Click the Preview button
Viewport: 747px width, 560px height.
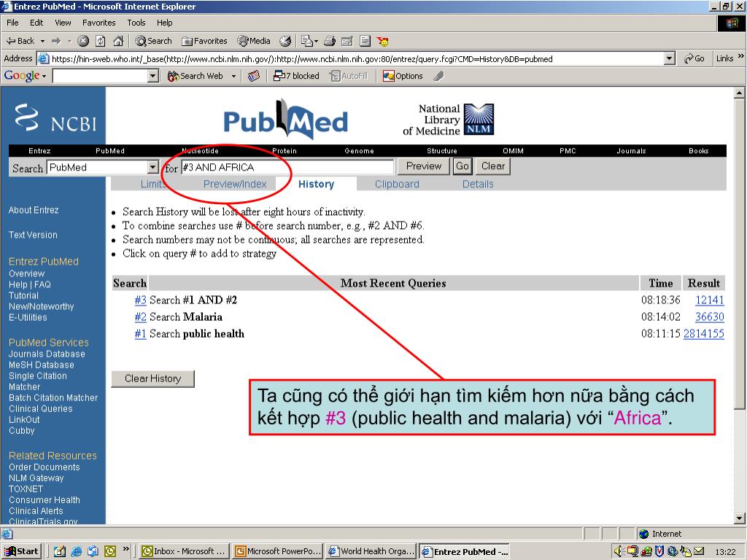click(424, 166)
